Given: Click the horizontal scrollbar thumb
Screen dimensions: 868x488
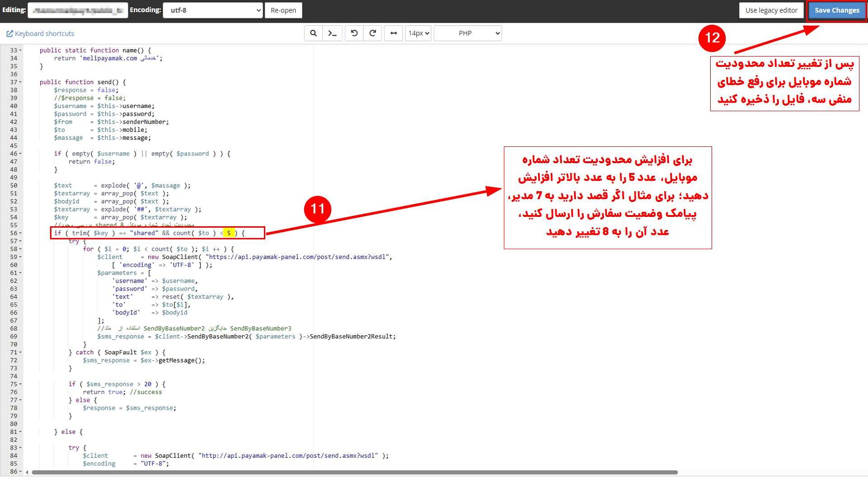Looking at the screenshot, I should [354, 473].
